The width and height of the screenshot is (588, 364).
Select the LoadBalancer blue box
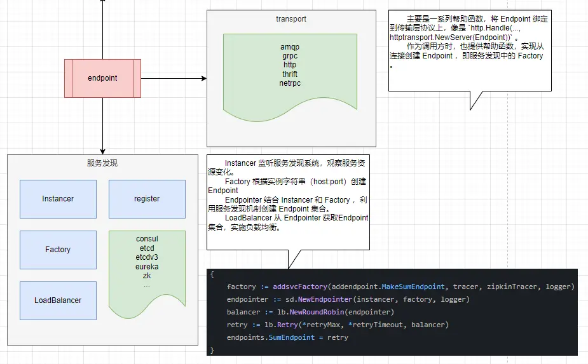coord(58,300)
